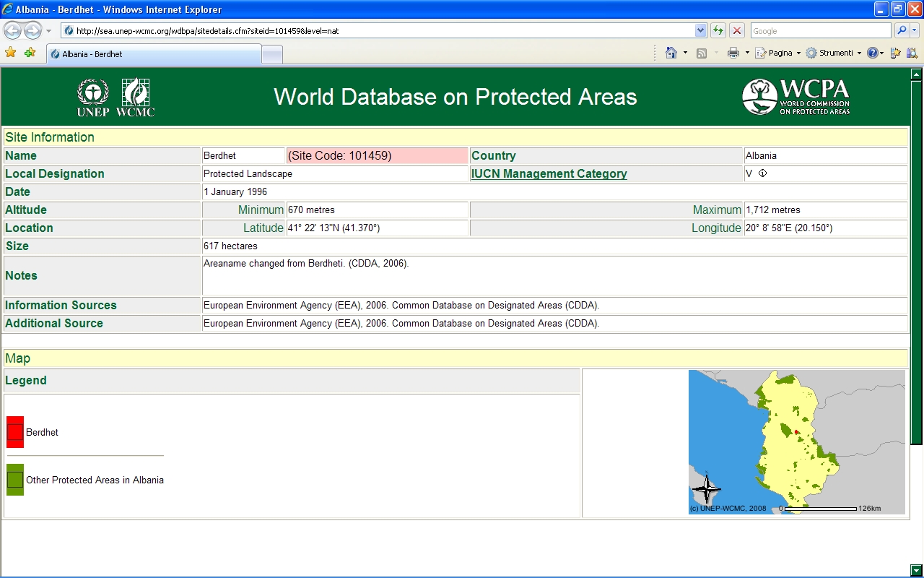Viewport: 924px width, 578px height.
Task: Click the Help question mark icon
Action: point(873,53)
